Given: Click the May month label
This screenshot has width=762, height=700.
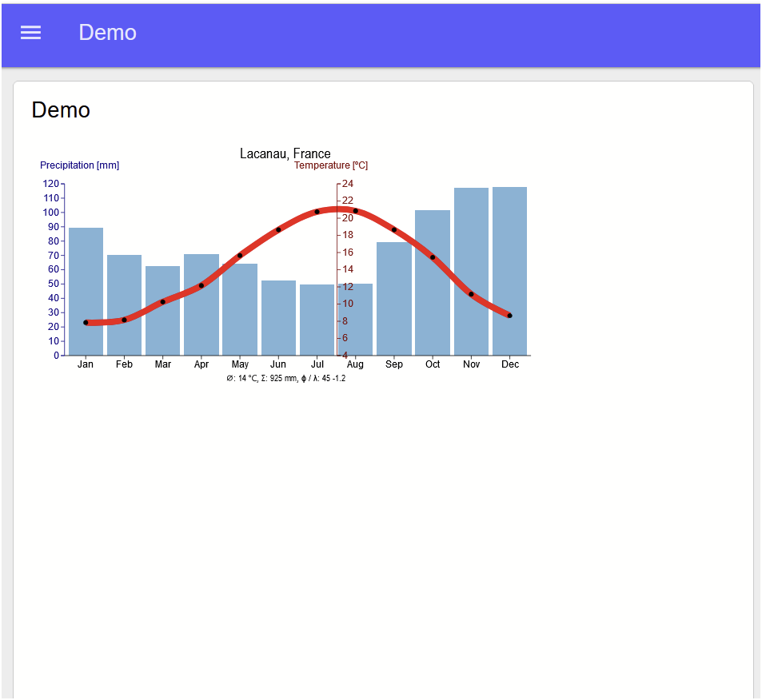Looking at the screenshot, I should pos(240,364).
